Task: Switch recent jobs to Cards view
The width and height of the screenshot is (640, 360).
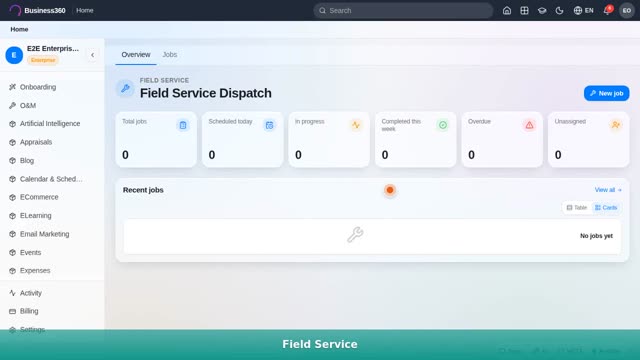Action: coord(606,208)
